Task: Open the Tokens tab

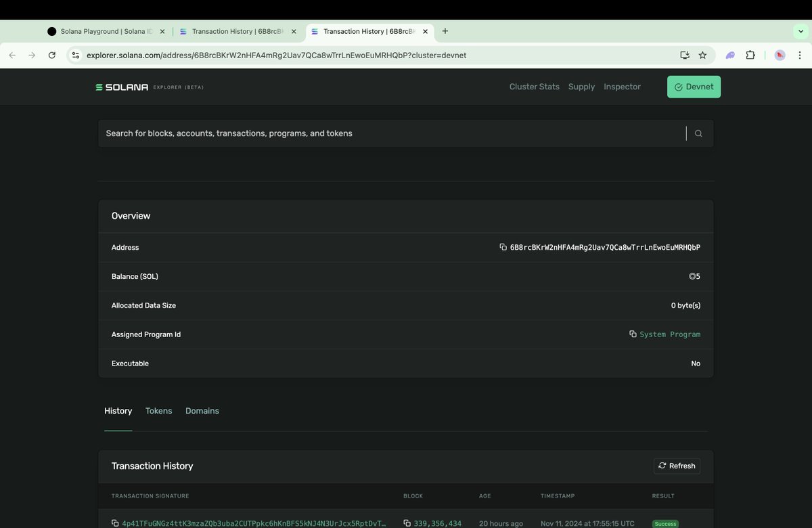Action: 159,411
